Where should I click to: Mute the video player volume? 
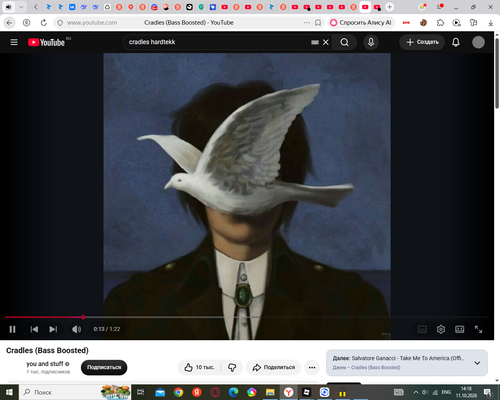click(x=76, y=329)
